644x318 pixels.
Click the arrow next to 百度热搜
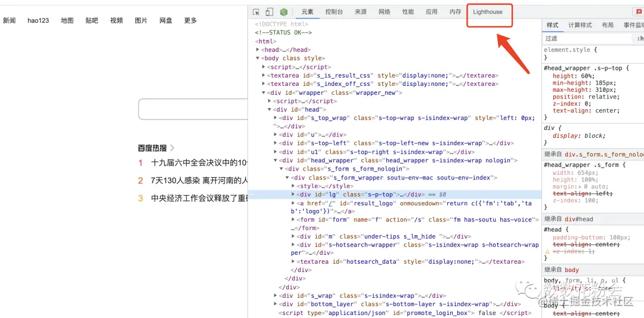tap(172, 147)
